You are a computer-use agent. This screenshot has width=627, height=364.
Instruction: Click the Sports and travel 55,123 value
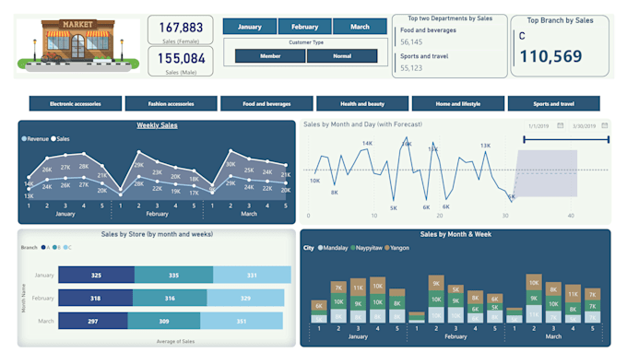click(411, 68)
